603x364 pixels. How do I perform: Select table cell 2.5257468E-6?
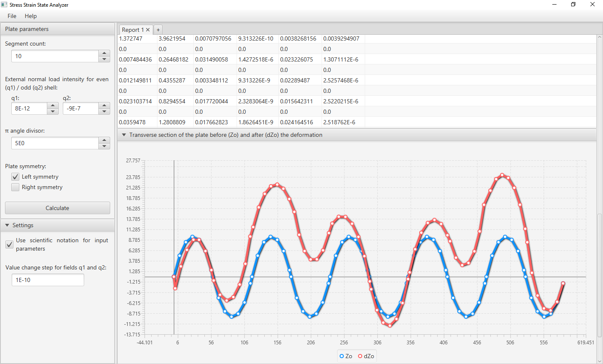(343, 80)
